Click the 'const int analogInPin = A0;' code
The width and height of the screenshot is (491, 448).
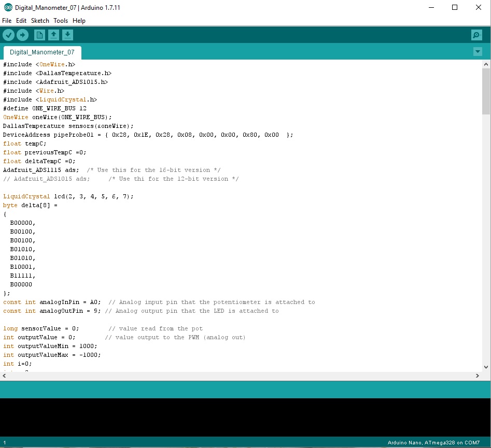52,302
